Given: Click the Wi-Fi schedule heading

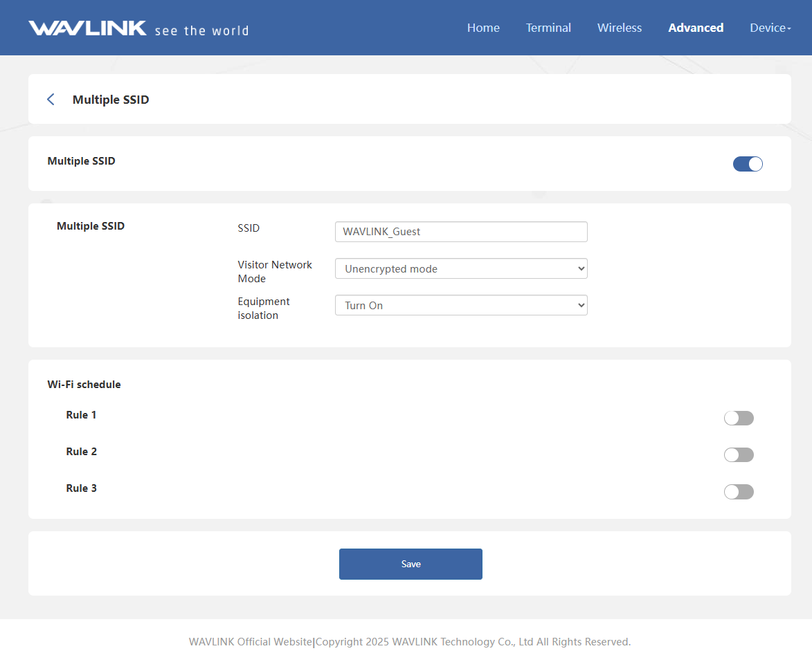Looking at the screenshot, I should pyautogui.click(x=84, y=385).
